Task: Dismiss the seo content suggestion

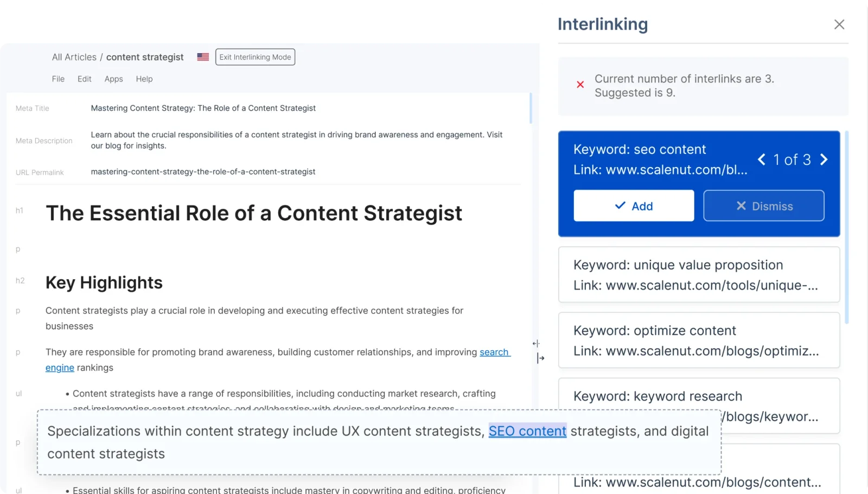Action: [x=763, y=206]
